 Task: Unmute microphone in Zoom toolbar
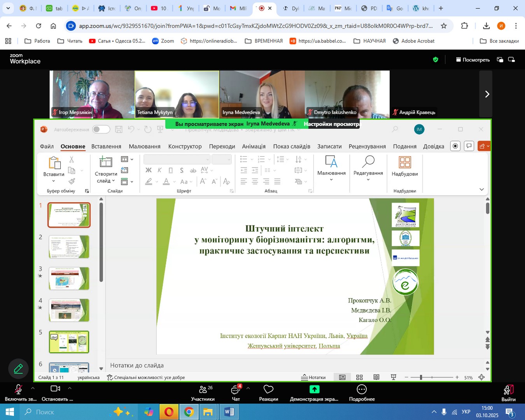(18, 390)
